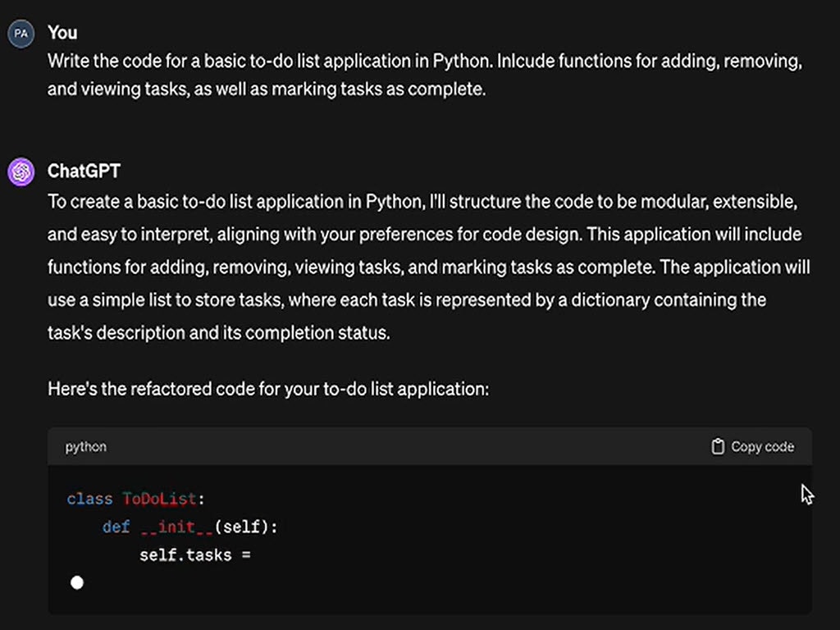Screen dimensions: 840x630
Task: Click the clipboard icon in code header
Action: (718, 447)
